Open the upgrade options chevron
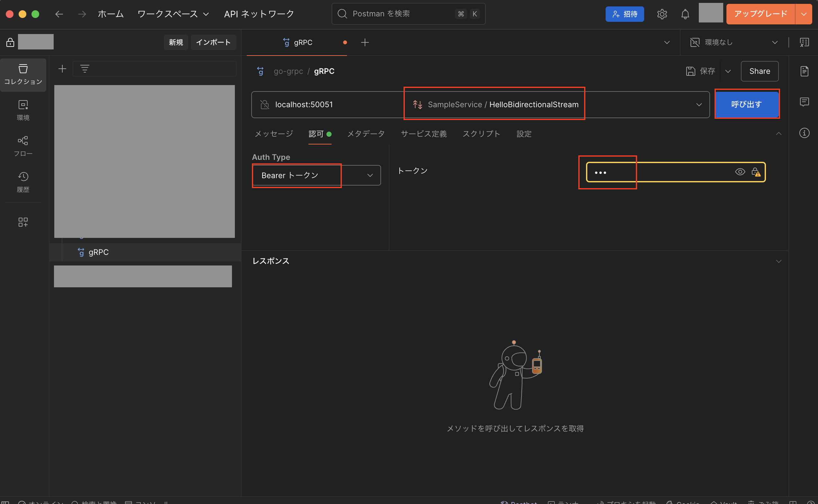This screenshot has height=504, width=818. [x=804, y=14]
